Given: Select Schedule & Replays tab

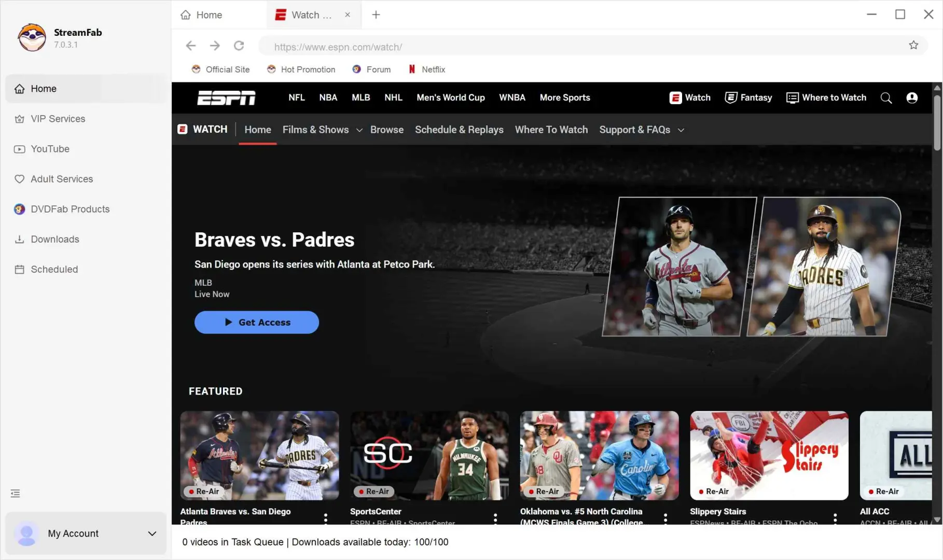Looking at the screenshot, I should [459, 130].
